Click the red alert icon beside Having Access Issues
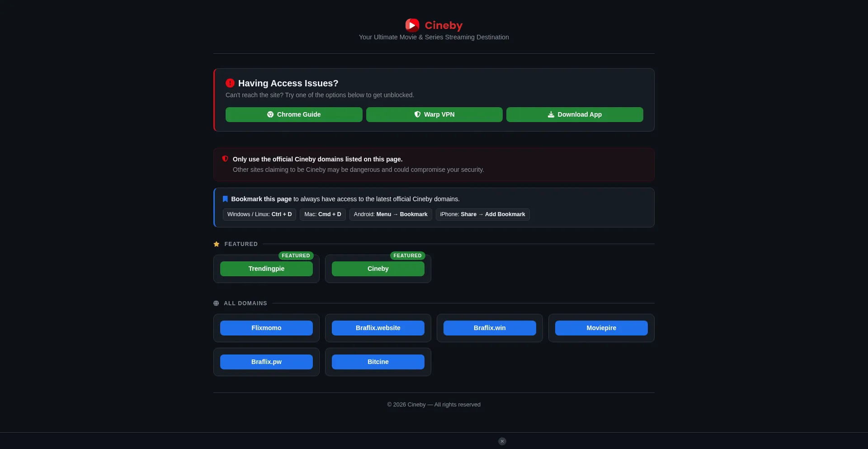868x449 pixels. 230,83
